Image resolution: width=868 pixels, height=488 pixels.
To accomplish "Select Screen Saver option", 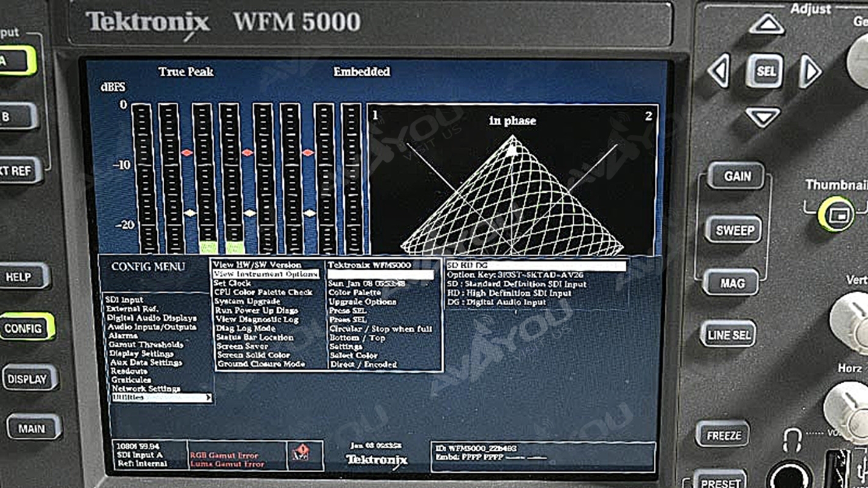I will [x=242, y=346].
